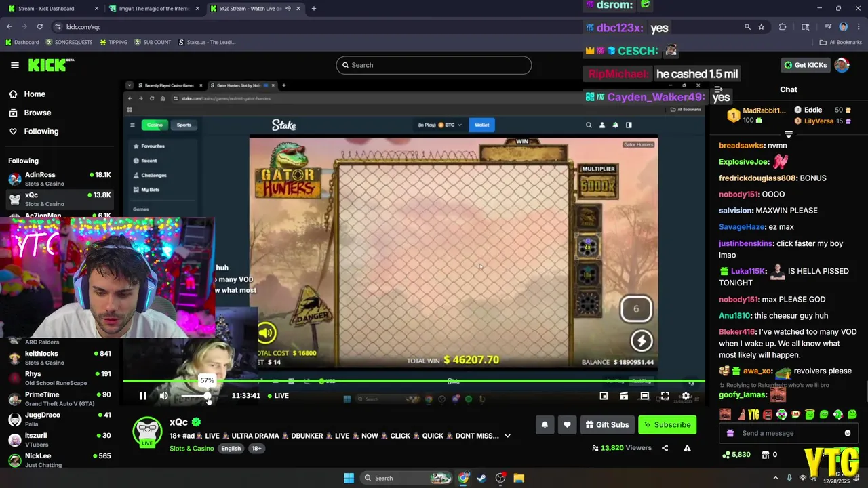Expand the stream title chevron
The height and width of the screenshot is (488, 868).
click(x=507, y=436)
